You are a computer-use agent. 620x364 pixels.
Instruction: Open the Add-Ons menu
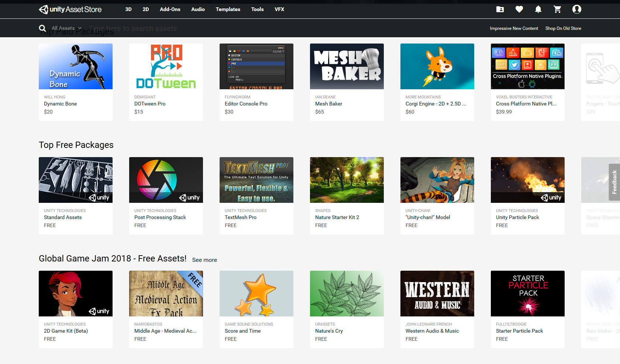click(170, 9)
